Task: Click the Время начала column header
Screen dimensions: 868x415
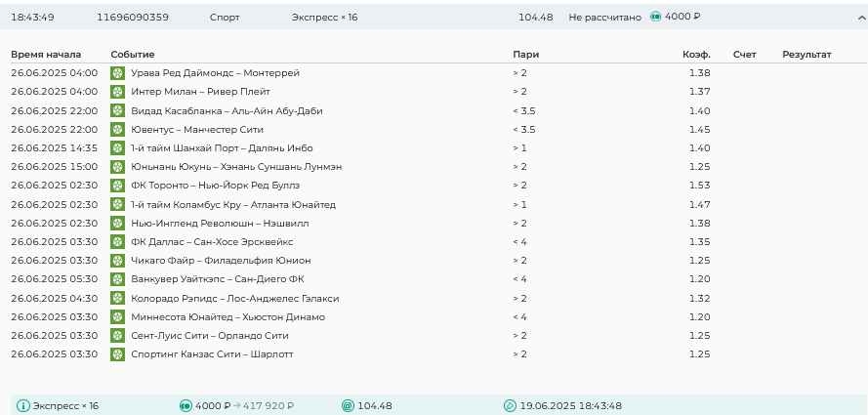Action: tap(46, 55)
